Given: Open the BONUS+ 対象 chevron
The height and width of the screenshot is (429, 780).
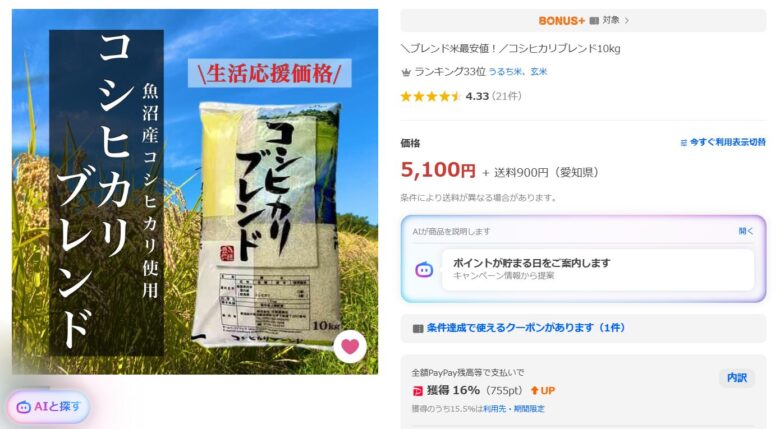Looking at the screenshot, I should 627,21.
